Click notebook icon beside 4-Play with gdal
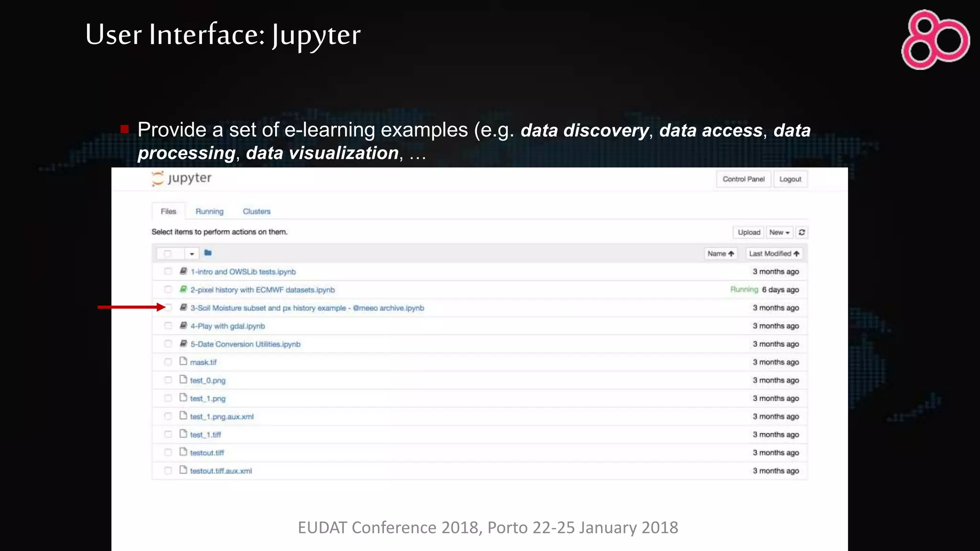Image resolution: width=980 pixels, height=551 pixels. (x=183, y=326)
